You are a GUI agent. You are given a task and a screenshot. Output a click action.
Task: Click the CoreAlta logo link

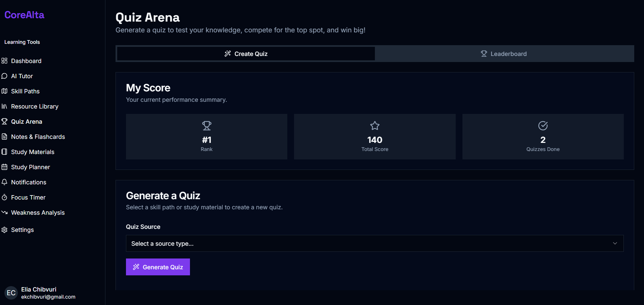point(24,15)
